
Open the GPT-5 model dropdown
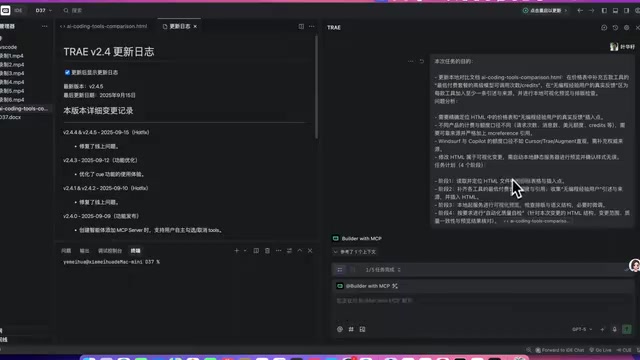582,329
